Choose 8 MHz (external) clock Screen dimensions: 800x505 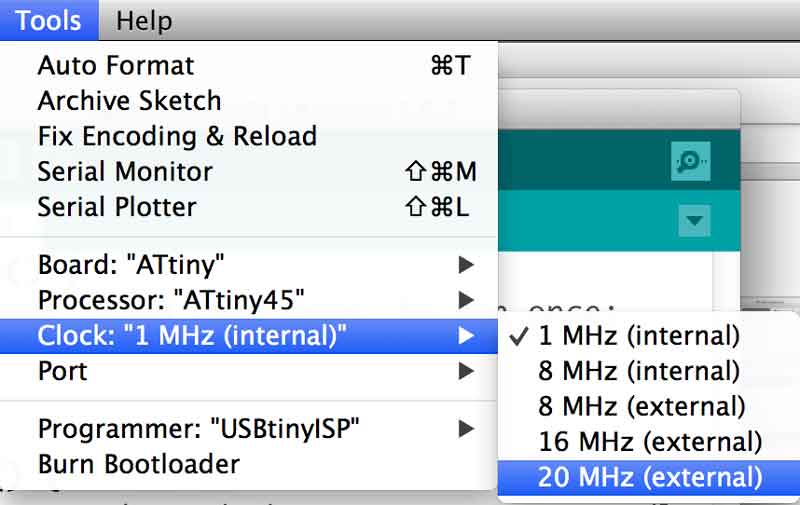(x=648, y=407)
